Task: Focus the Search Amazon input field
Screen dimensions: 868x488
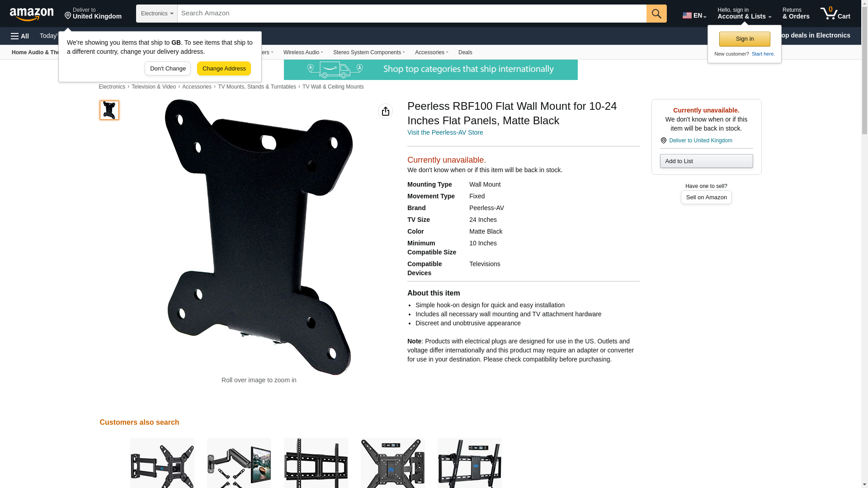Action: pyautogui.click(x=412, y=14)
